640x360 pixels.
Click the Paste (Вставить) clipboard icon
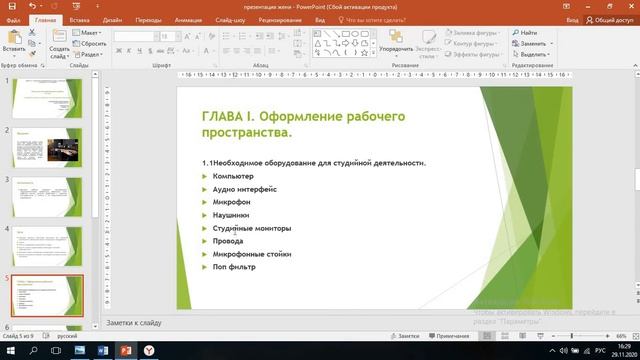14,37
